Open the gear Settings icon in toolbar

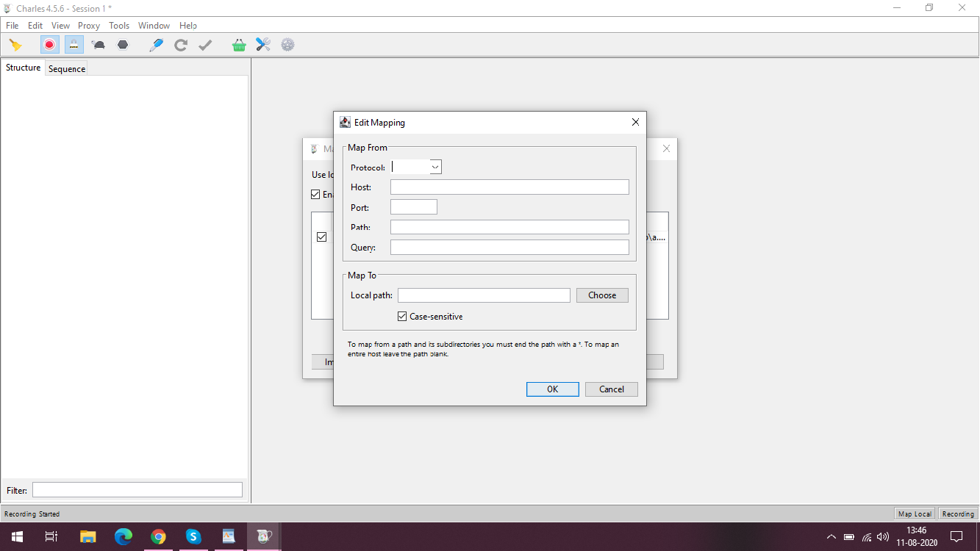point(287,45)
